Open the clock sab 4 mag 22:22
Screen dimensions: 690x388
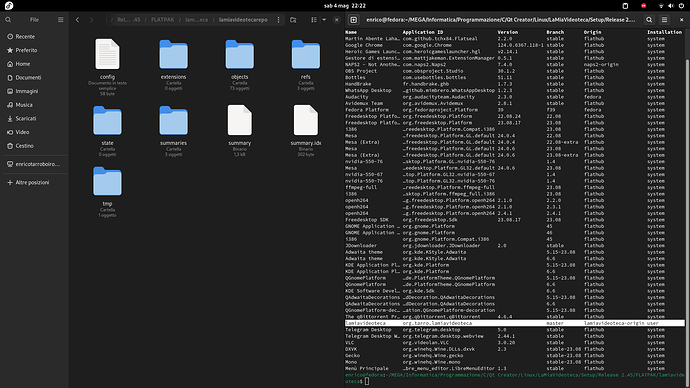tap(345, 6)
